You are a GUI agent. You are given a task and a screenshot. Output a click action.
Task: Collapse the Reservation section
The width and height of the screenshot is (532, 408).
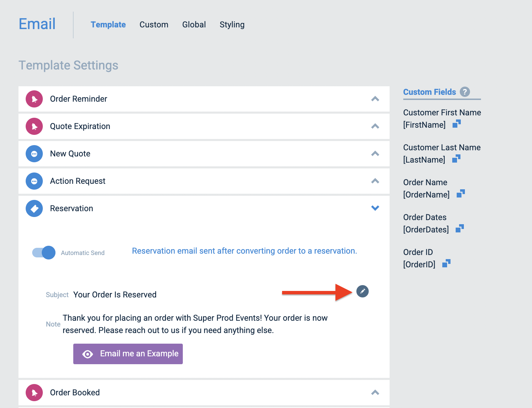pos(375,208)
